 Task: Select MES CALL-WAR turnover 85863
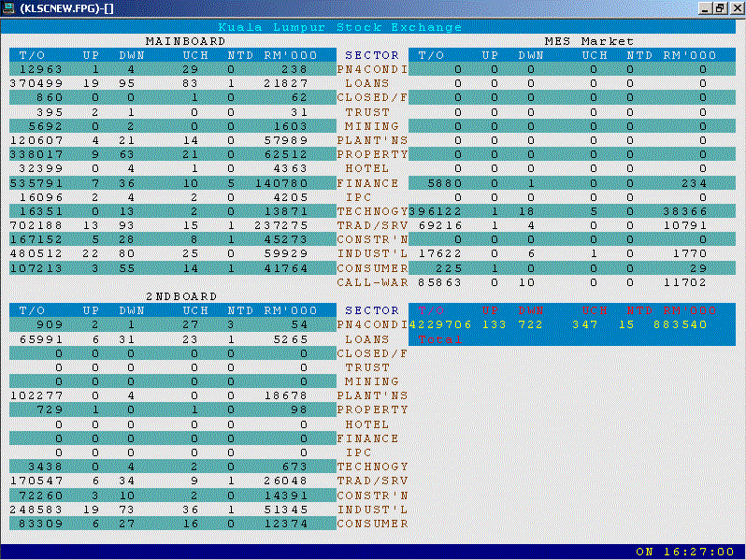[440, 282]
